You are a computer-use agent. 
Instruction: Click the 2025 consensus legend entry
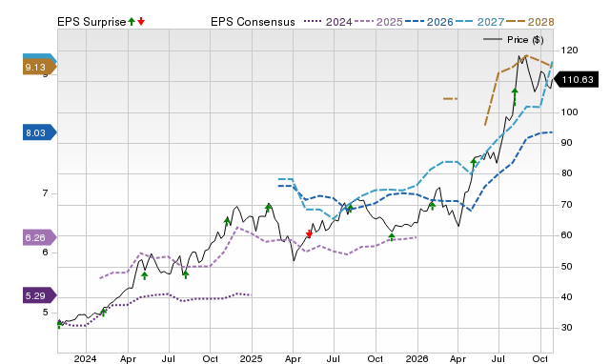(x=378, y=22)
